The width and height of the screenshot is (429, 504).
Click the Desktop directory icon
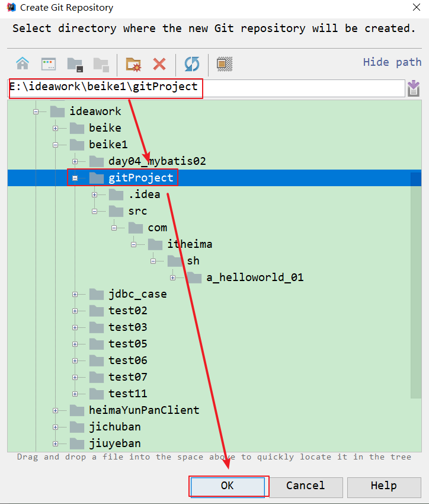point(48,63)
